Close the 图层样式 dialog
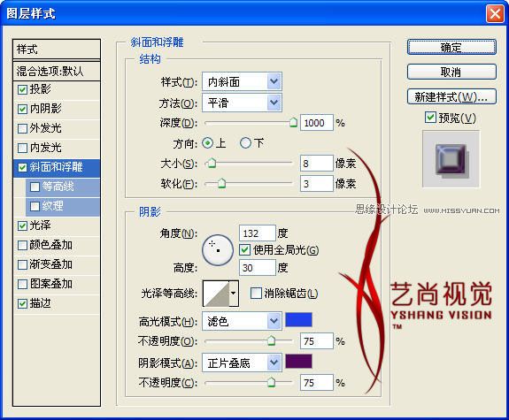509x420 pixels. coord(495,14)
